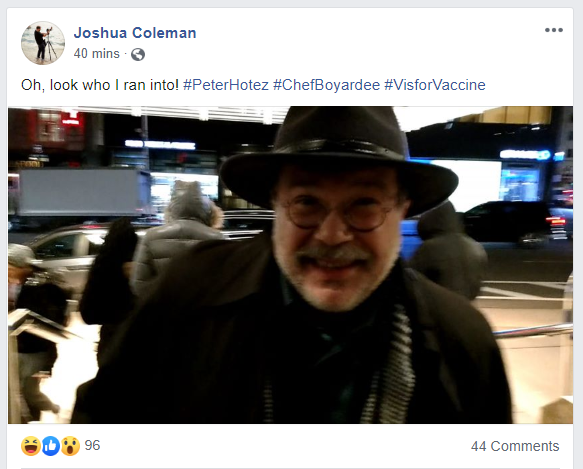
Task: Click the Joshua Coleman name link
Action: point(135,33)
